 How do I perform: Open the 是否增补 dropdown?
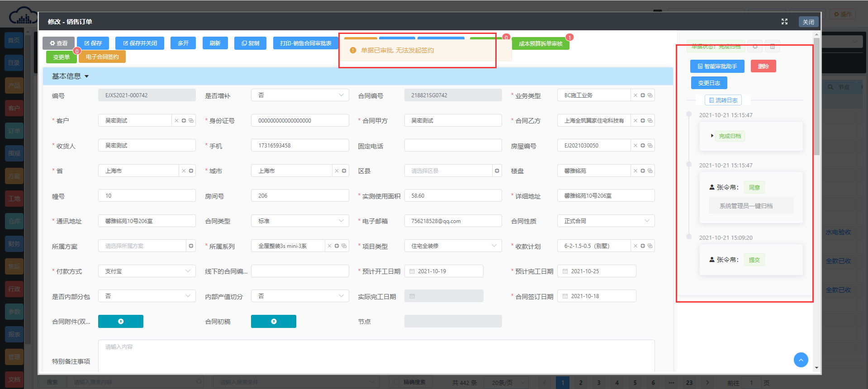point(341,95)
